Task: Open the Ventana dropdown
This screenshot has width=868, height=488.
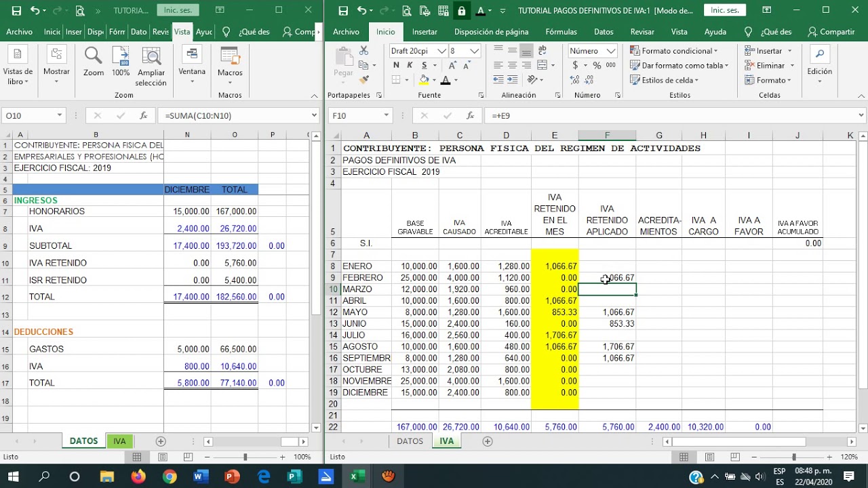Action: pyautogui.click(x=192, y=66)
